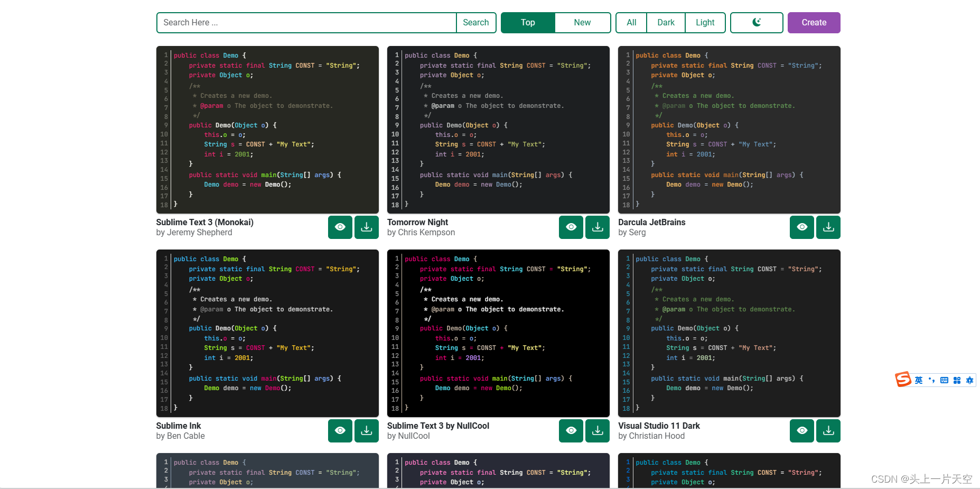980x489 pixels.
Task: Toggle dark mode with the moon button
Action: tap(757, 23)
